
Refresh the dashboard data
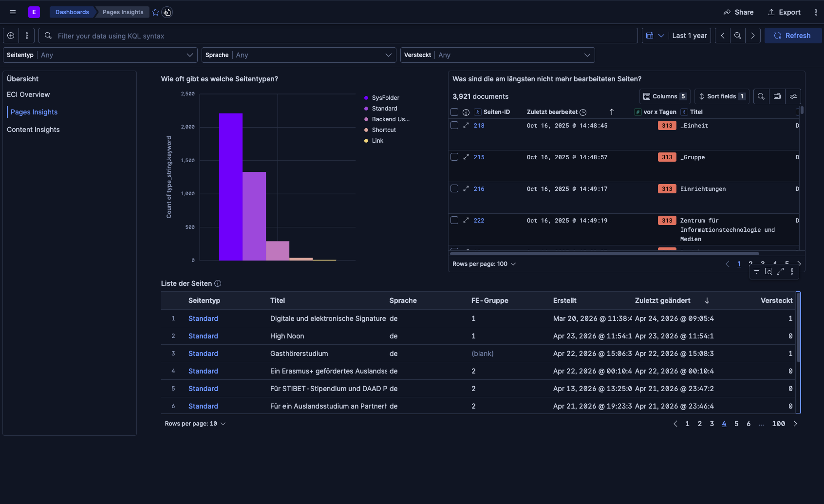793,36
